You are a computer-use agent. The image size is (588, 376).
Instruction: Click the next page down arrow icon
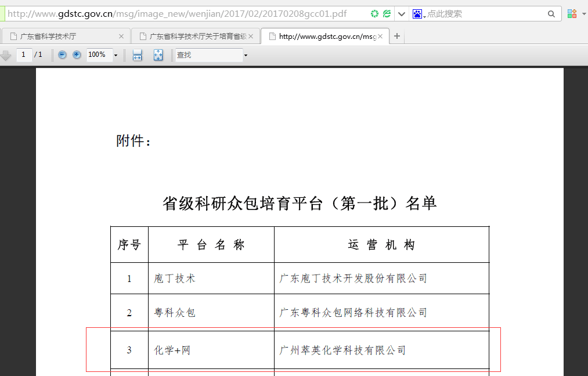[x=6, y=55]
